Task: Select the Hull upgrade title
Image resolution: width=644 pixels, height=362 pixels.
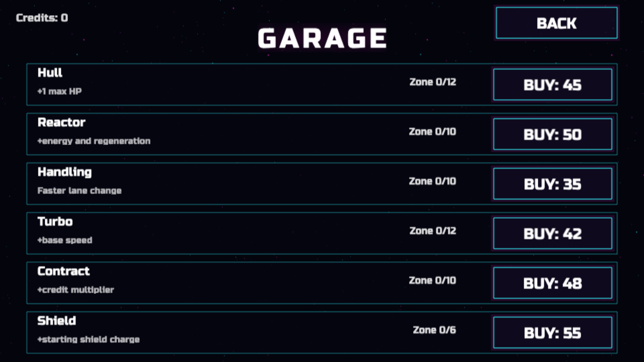Action: tap(50, 73)
